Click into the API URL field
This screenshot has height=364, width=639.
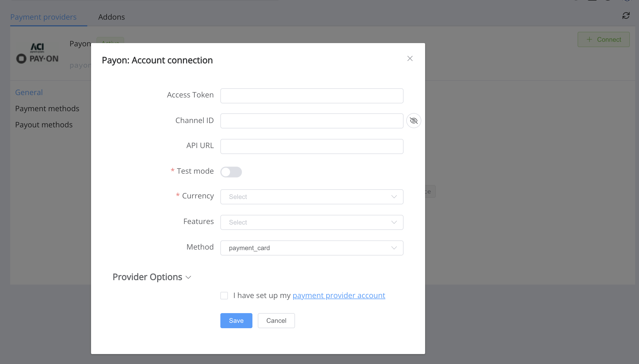coord(311,146)
